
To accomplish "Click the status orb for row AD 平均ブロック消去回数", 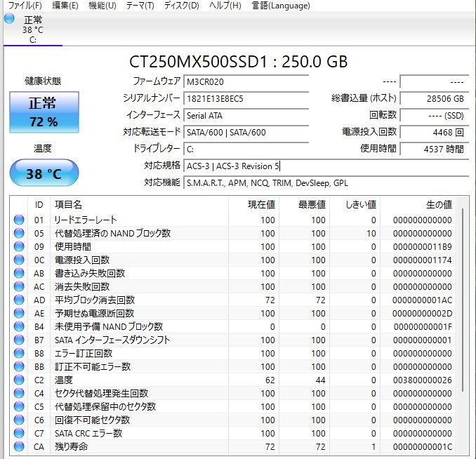I will (19, 300).
